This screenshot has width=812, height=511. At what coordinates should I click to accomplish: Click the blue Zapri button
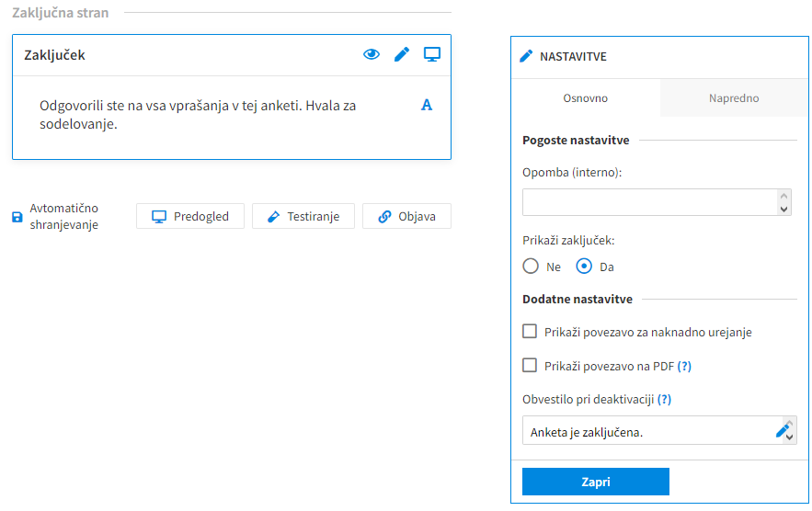pyautogui.click(x=595, y=482)
